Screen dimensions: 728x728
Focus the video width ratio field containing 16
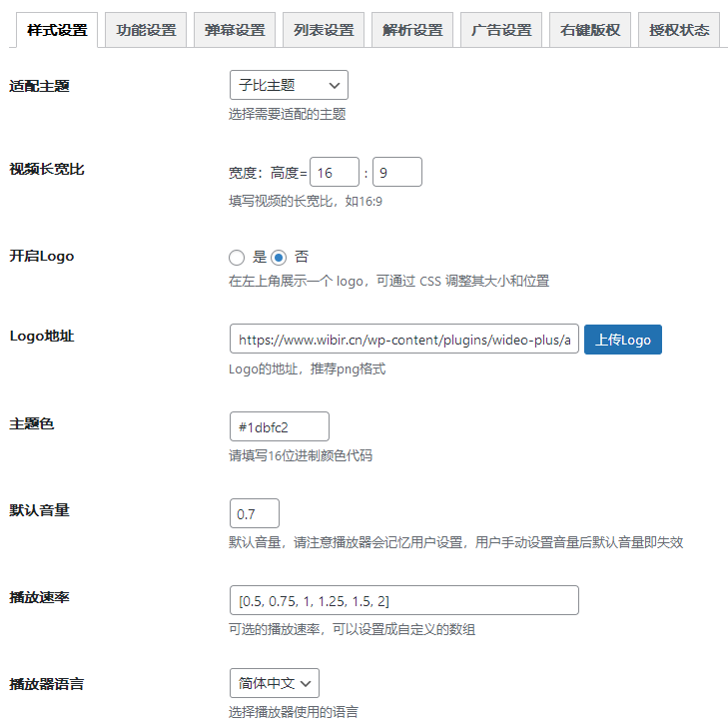[x=335, y=172]
